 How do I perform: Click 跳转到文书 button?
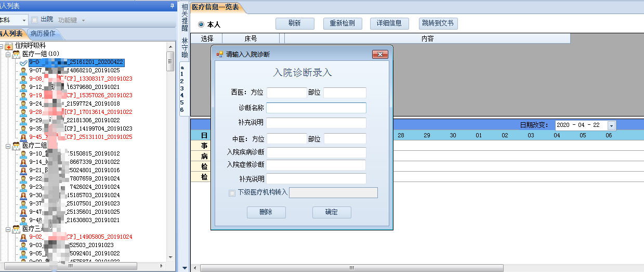(x=438, y=23)
